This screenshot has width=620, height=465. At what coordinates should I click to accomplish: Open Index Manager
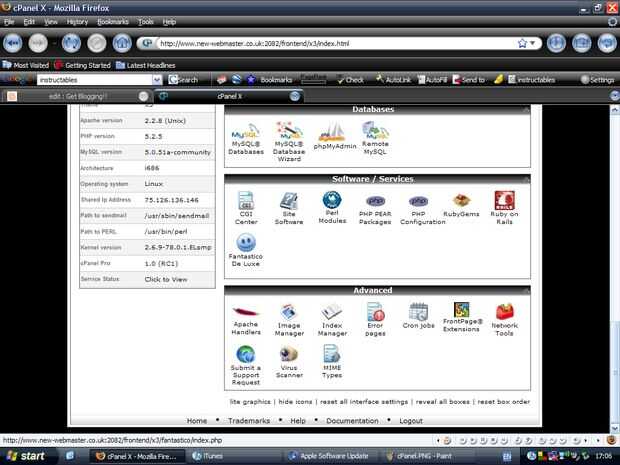[332, 320]
